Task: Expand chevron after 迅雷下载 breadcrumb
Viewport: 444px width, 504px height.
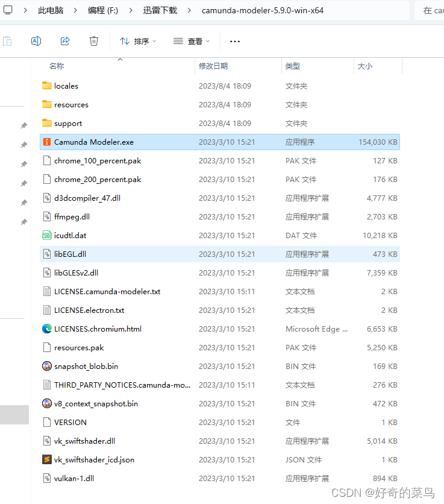Action: pos(189,11)
